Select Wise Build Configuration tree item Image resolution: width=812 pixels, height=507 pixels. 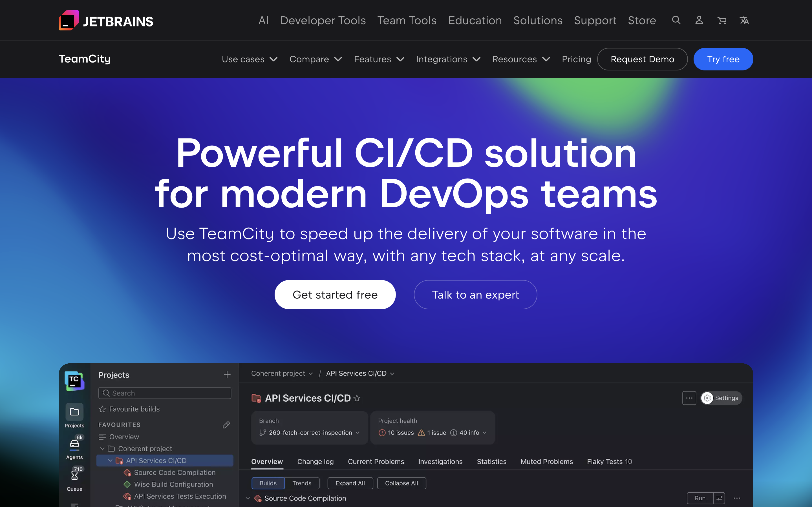tap(173, 484)
